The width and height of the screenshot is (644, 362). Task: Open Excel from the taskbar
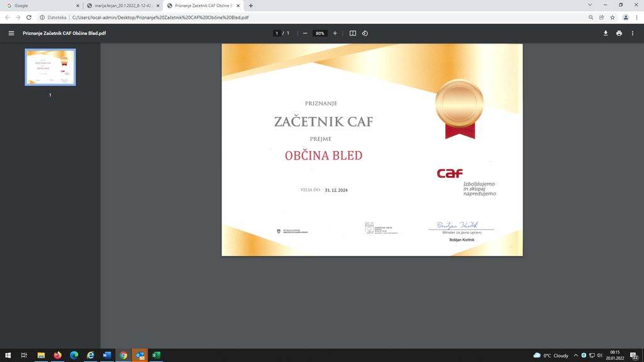(156, 355)
